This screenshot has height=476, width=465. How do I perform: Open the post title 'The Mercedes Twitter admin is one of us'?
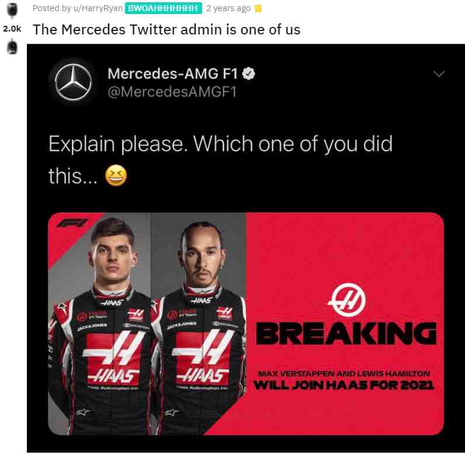click(166, 30)
